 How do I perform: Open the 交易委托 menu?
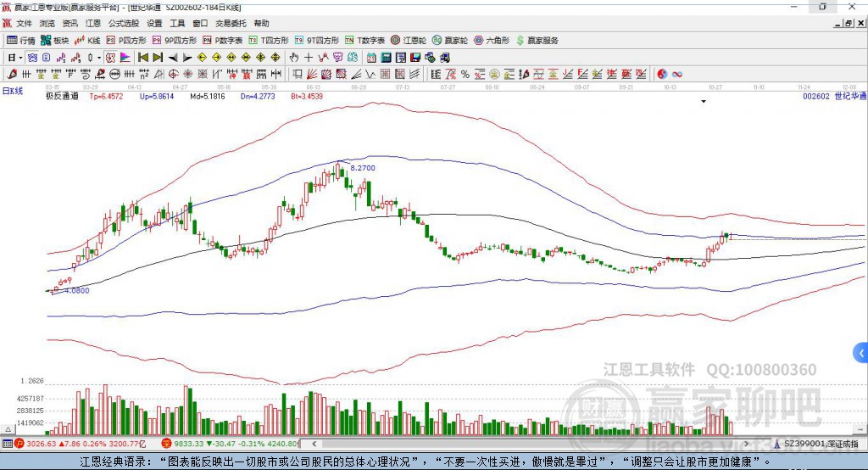[x=231, y=23]
